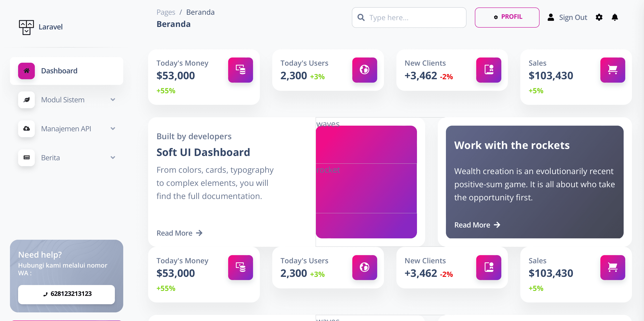Expand the Berita menu chevron
The image size is (644, 321).
(x=113, y=157)
